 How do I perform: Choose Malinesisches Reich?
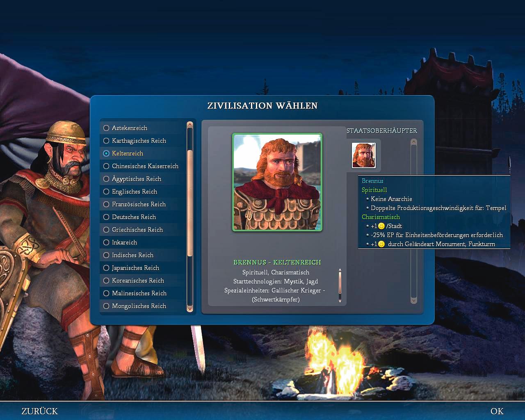[x=142, y=293]
